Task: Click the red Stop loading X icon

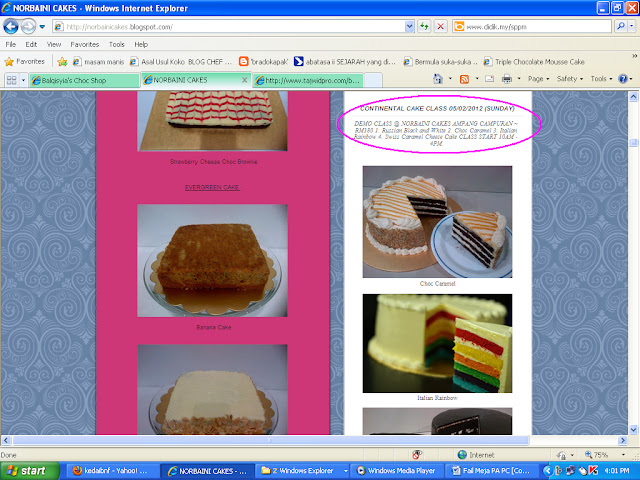Action: pyautogui.click(x=440, y=27)
